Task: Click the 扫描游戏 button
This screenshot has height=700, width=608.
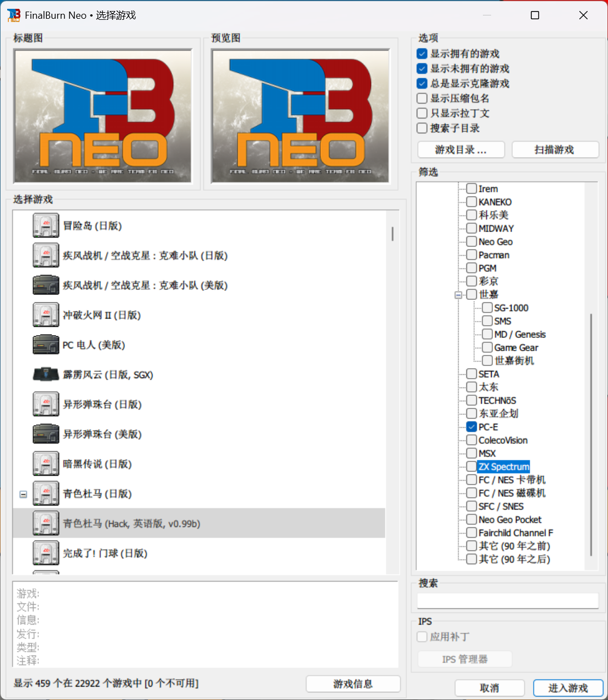Action: (555, 149)
